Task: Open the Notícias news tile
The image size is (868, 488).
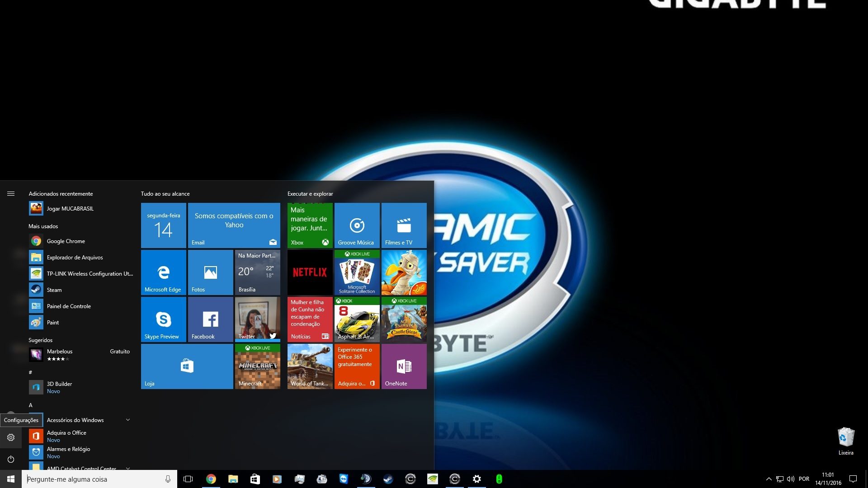Action: [x=310, y=319]
